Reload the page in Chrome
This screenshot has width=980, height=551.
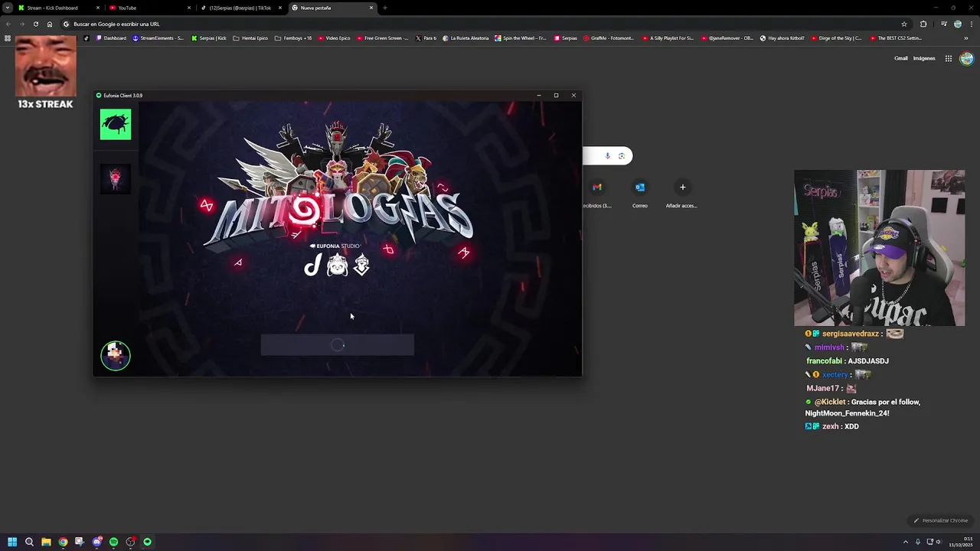pos(35,24)
